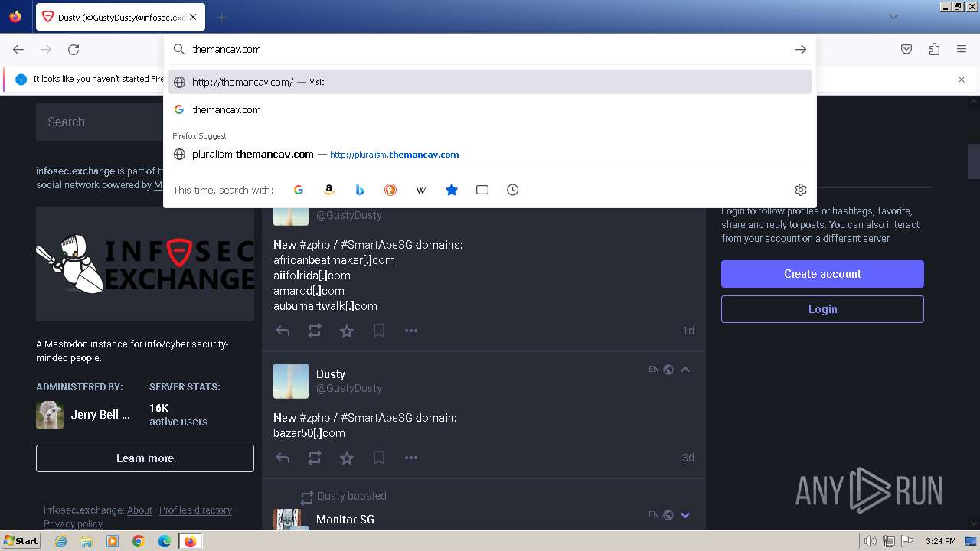The height and width of the screenshot is (551, 980).
Task: Search this time with Bing
Action: pos(360,190)
